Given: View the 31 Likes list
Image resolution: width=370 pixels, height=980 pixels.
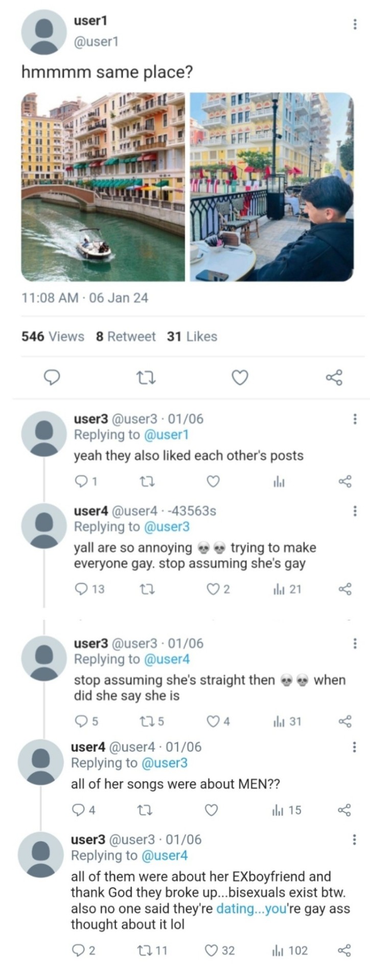Looking at the screenshot, I should (x=192, y=336).
